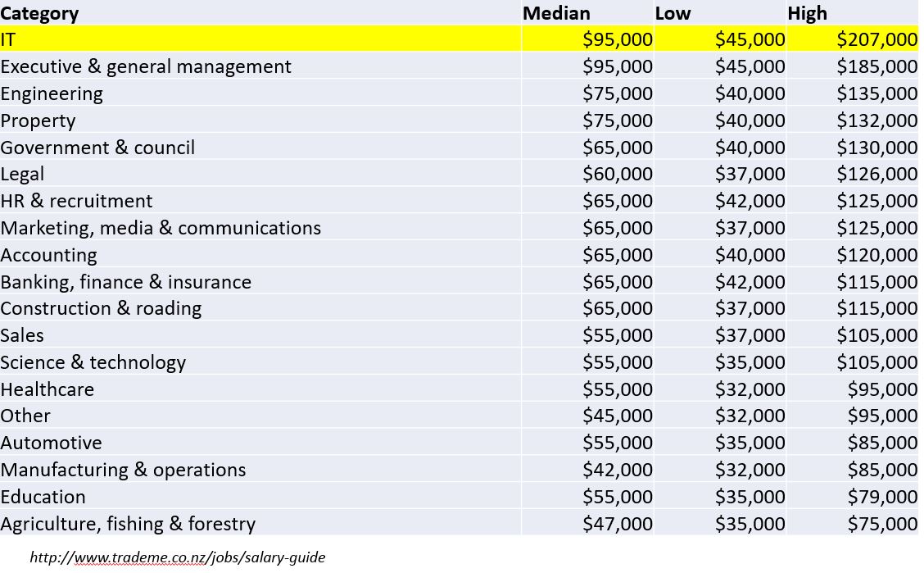924x573 pixels.
Task: Click the Agriculture, fishing & forestry label
Action: click(x=128, y=524)
